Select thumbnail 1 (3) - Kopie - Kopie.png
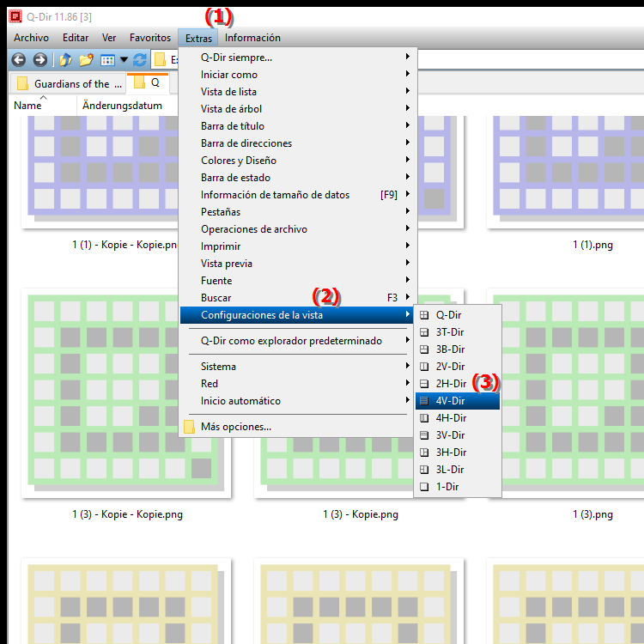 pyautogui.click(x=126, y=393)
